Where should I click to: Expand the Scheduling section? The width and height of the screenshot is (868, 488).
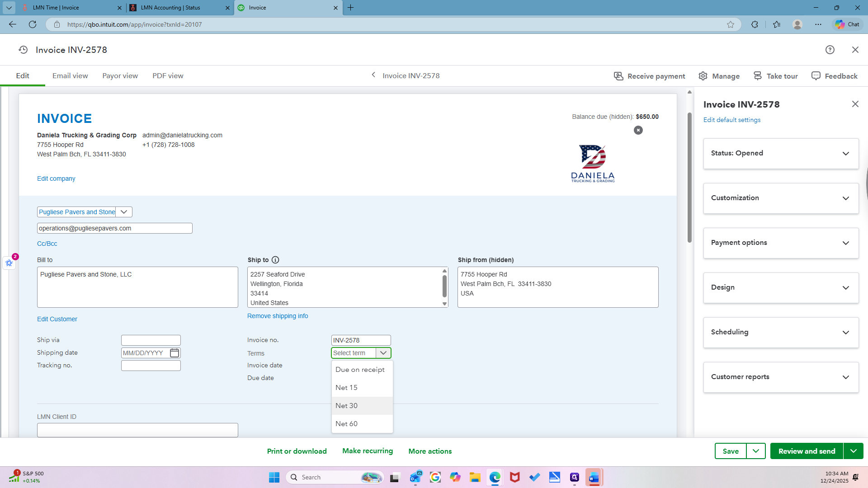click(781, 333)
